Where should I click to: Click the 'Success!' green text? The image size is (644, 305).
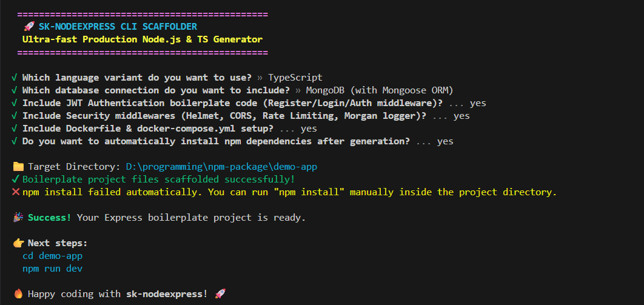point(50,218)
